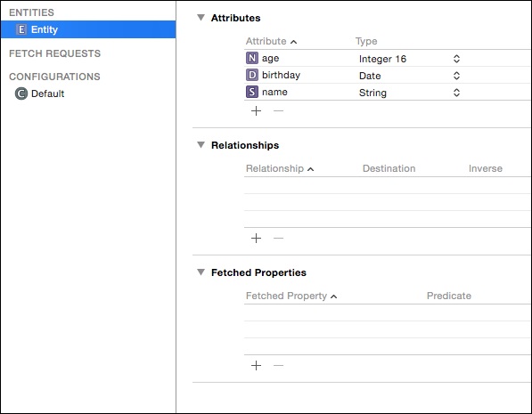The height and width of the screenshot is (414, 532).
Task: Click the E entity icon
Action: (21, 29)
